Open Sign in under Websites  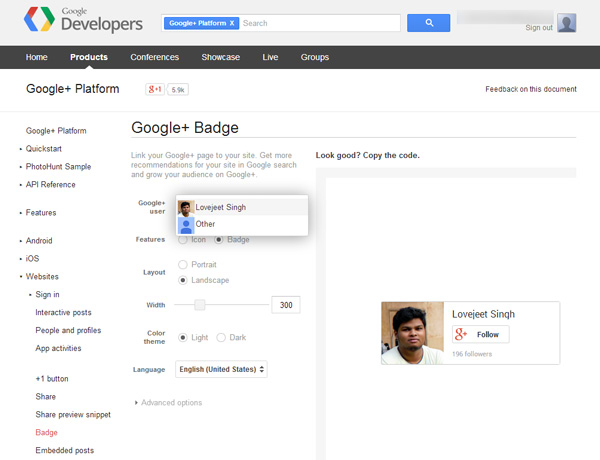(x=47, y=294)
